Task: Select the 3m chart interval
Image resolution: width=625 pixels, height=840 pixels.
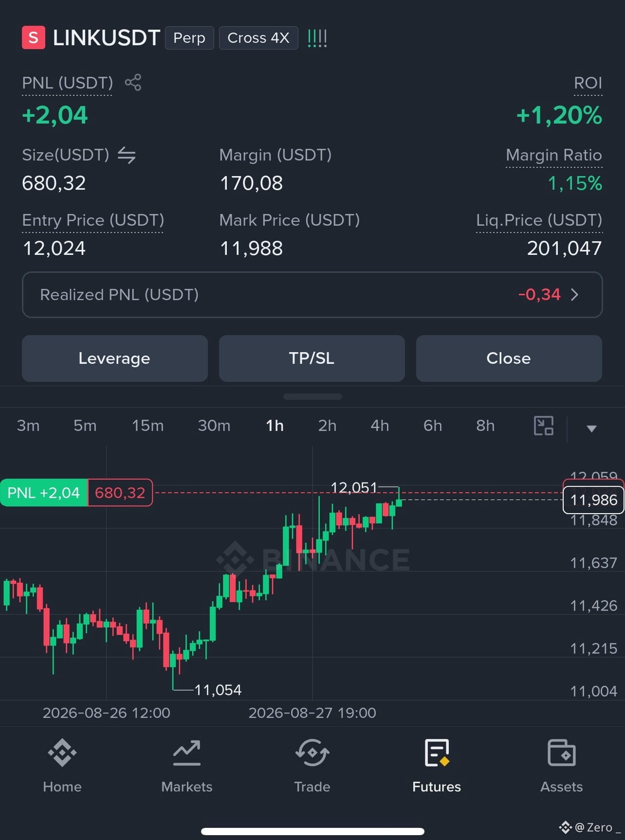Action: point(28,426)
